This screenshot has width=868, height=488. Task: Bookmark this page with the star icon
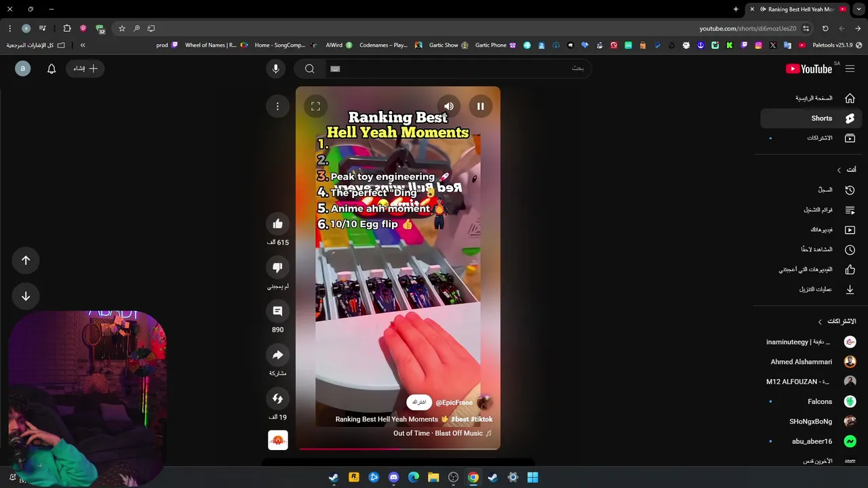[x=121, y=28]
